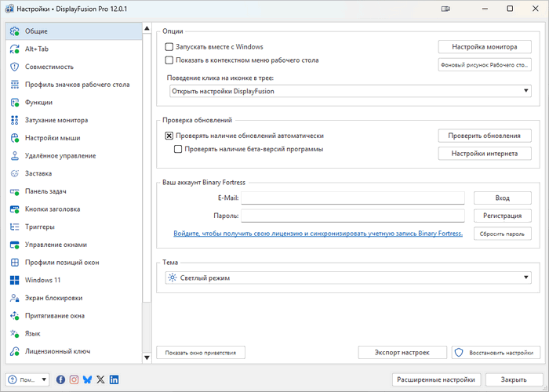Click the Instagram icon

74,380
